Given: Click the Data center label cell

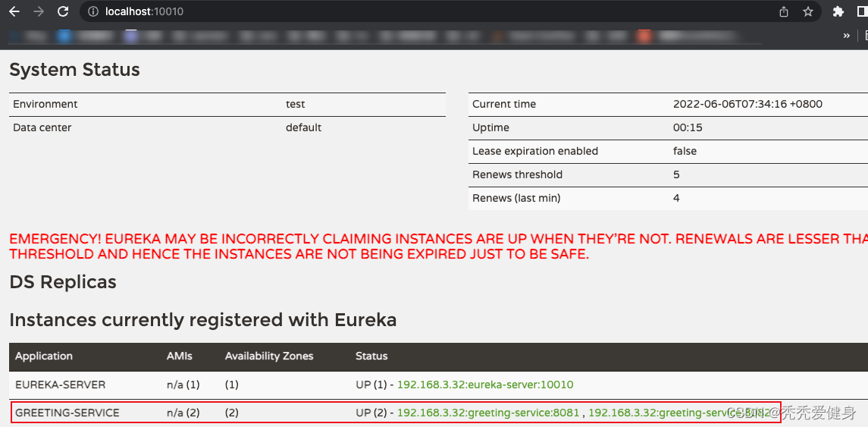Looking at the screenshot, I should (42, 127).
